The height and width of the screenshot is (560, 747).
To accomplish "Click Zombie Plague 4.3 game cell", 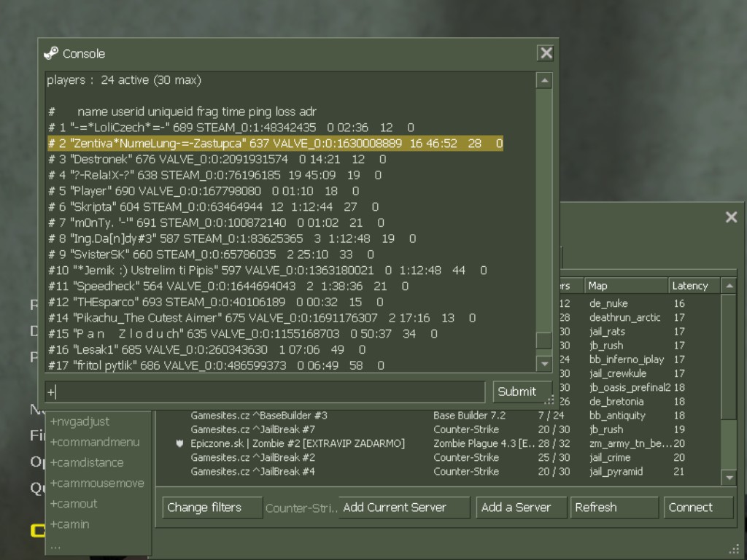I will click(x=484, y=443).
